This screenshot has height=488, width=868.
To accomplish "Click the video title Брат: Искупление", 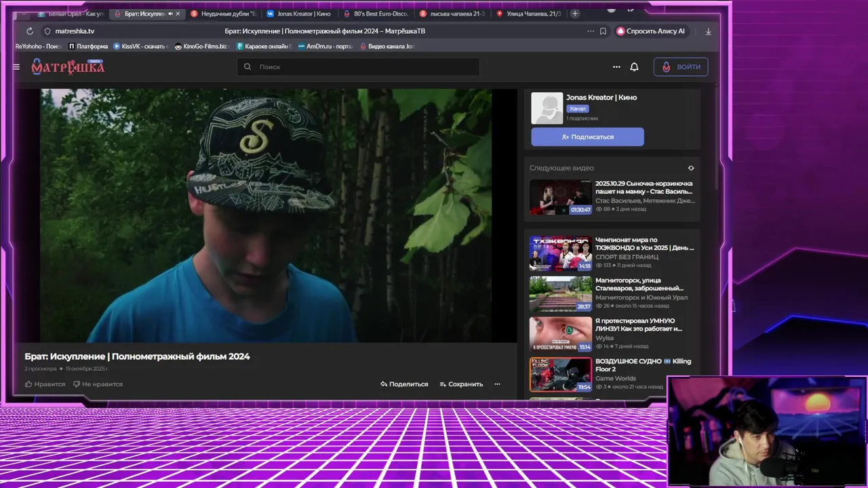I will click(137, 357).
